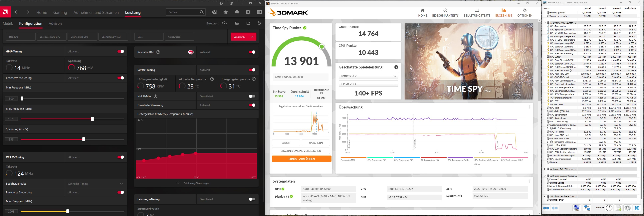Toggle the Lüfter-Tuning switch
The image size is (644, 216).
(252, 70)
